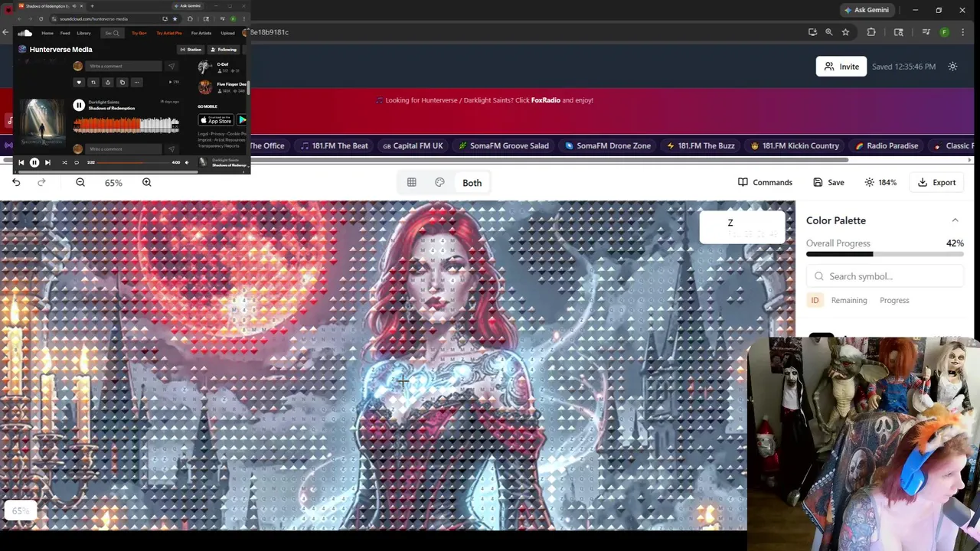Copy link of track in SoundCloud
The width and height of the screenshot is (980, 551).
[122, 83]
